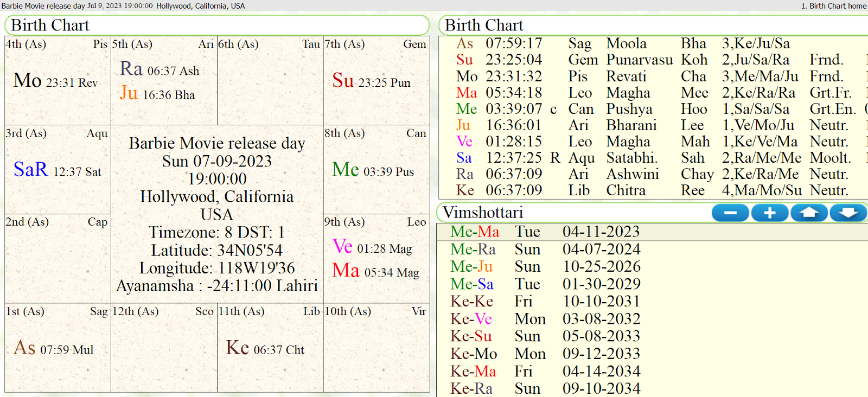
Task: Click the left Birth Chart panel title
Action: (x=50, y=25)
